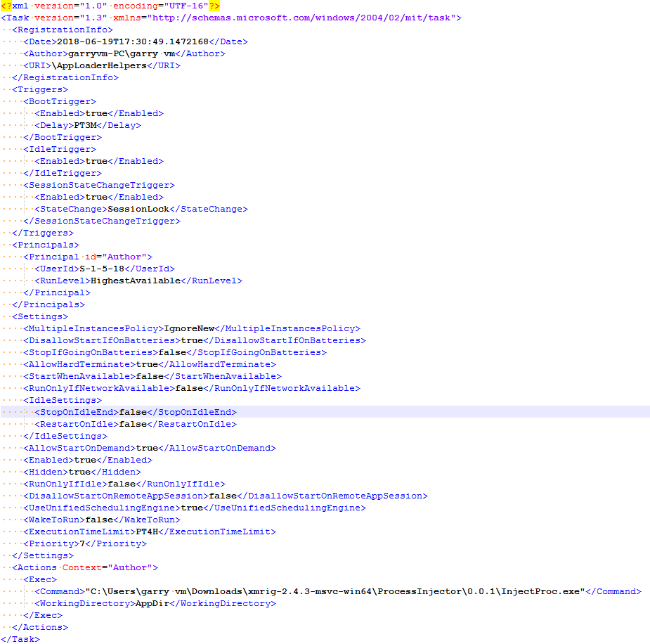Click the closing Task tag
Screen dimensions: 650x644
click(x=20, y=639)
